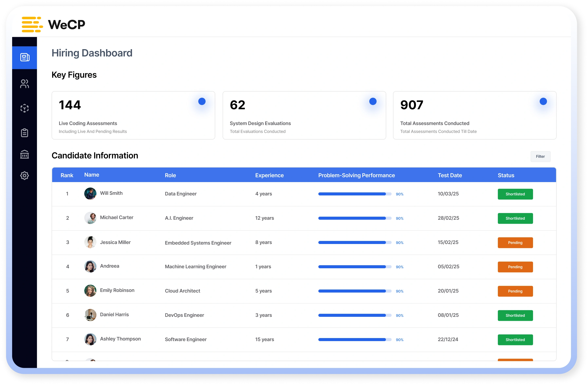Click Andreea's performance progress bar
This screenshot has height=385, width=588.
click(x=355, y=267)
